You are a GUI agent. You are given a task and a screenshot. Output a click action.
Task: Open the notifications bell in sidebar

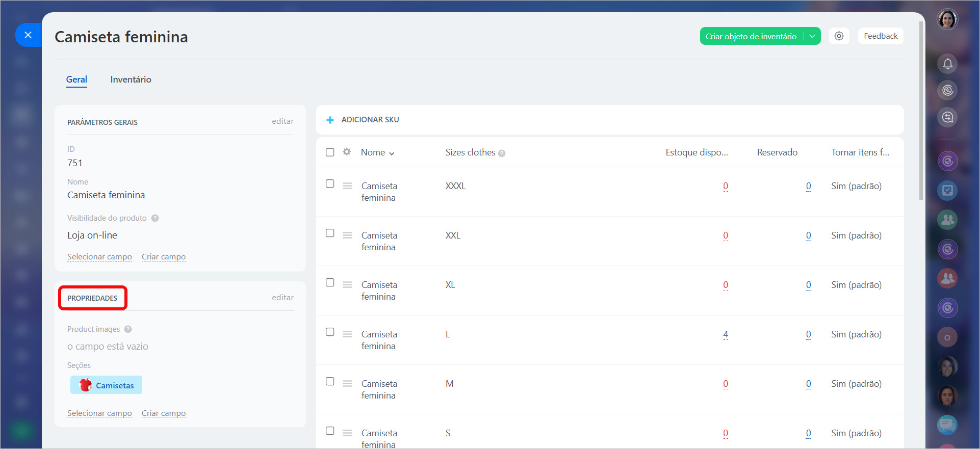[947, 64]
